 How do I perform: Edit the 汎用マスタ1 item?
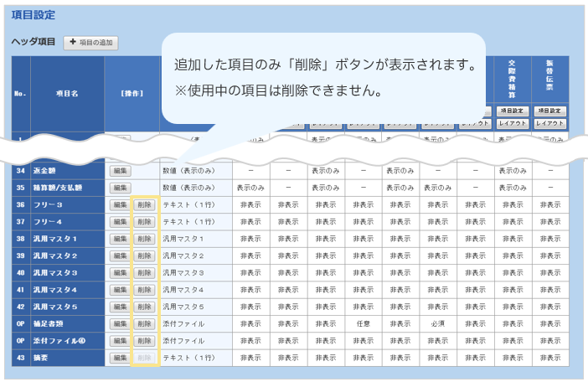[121, 239]
